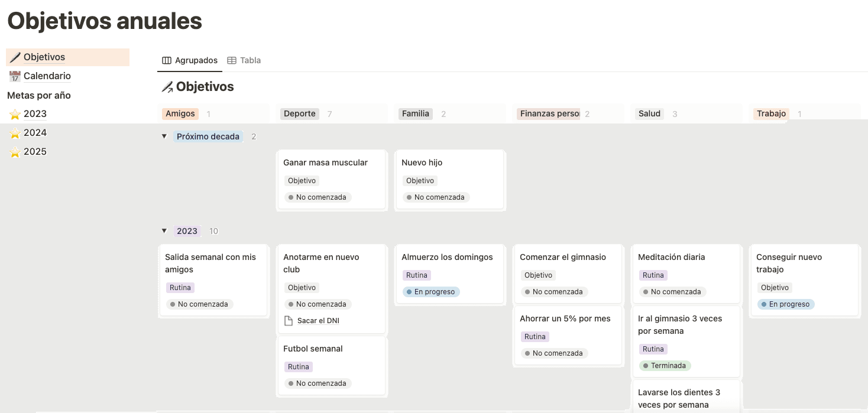Collapse the 2023 group triangle
Screen dimensions: 868x413
[x=164, y=231]
